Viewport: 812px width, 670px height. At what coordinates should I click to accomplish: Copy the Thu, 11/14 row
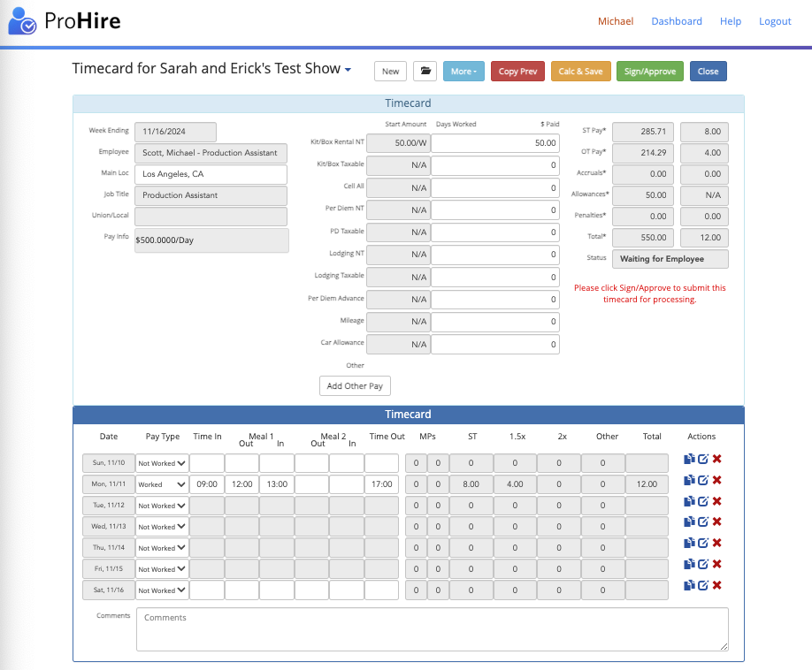(689, 543)
